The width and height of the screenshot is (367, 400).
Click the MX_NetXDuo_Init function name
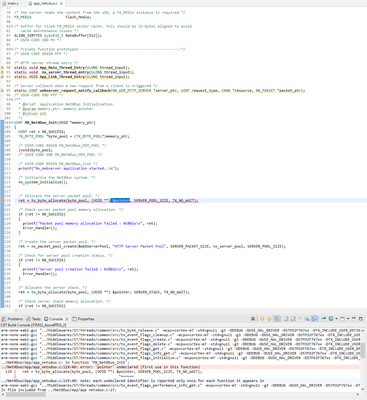point(42,123)
